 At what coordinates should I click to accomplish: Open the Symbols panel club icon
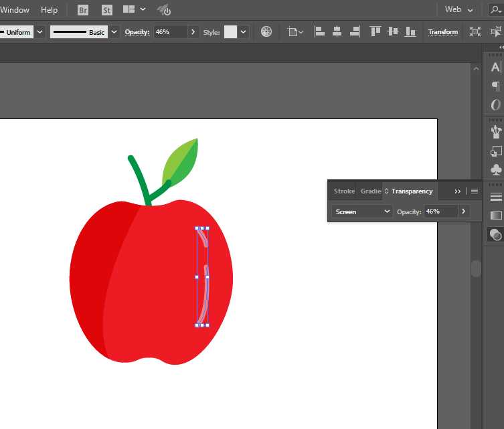pyautogui.click(x=495, y=170)
